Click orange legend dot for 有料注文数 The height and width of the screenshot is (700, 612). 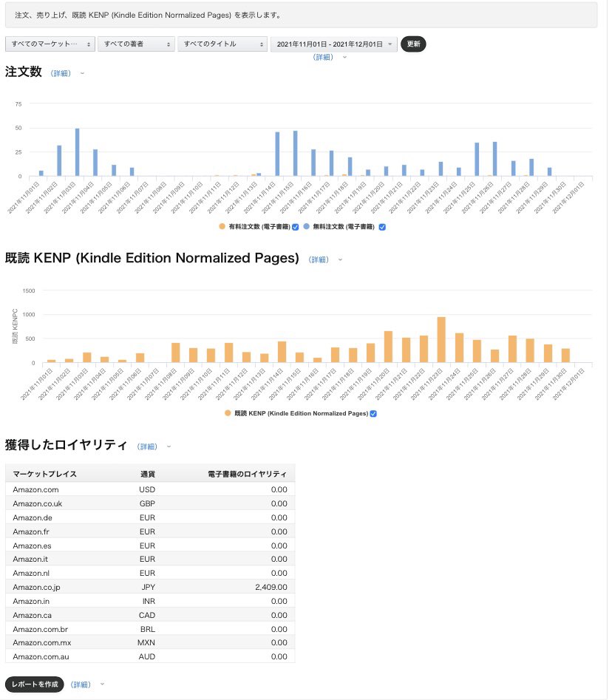(x=222, y=226)
